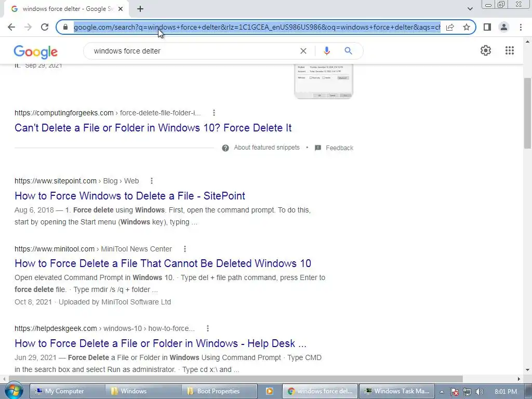Open options for minitool result
The width and height of the screenshot is (532, 399).
click(x=185, y=249)
